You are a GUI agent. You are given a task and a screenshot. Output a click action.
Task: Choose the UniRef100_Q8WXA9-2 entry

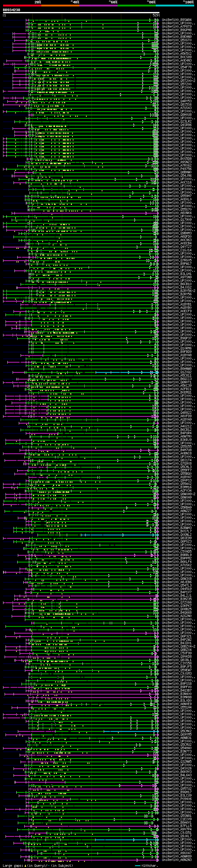click(179, 494)
